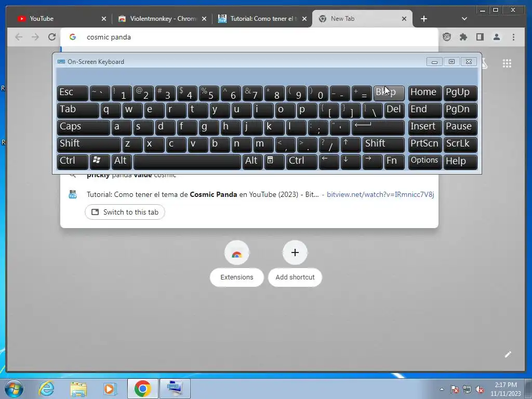Show hidden tray icons arrow
Screen dimensions: 532x399
442,389
